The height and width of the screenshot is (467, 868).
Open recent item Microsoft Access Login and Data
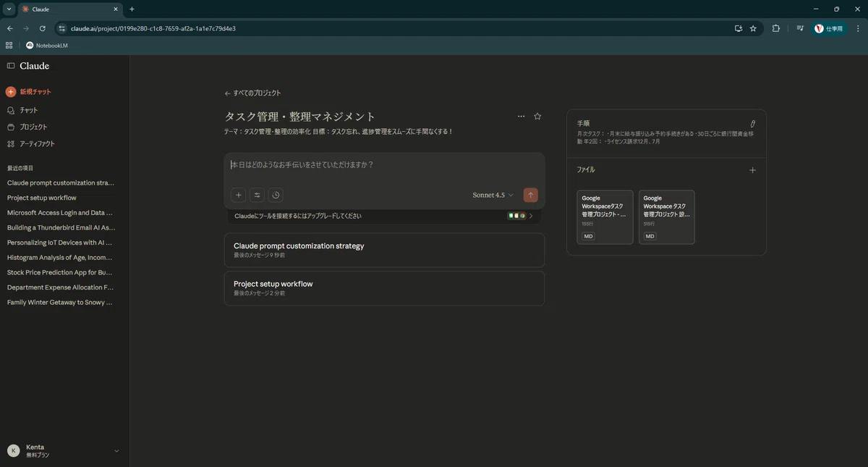pyautogui.click(x=61, y=213)
